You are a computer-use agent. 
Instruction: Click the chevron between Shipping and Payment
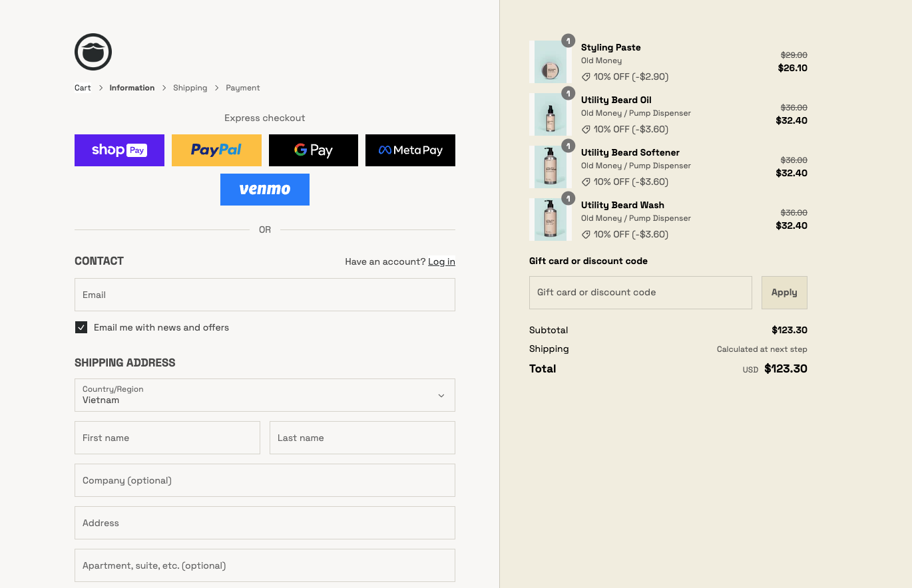pyautogui.click(x=217, y=88)
